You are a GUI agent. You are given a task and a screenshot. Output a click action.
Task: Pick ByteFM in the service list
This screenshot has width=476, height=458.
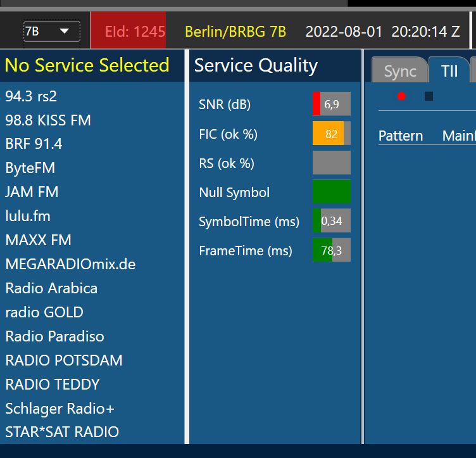pos(30,168)
